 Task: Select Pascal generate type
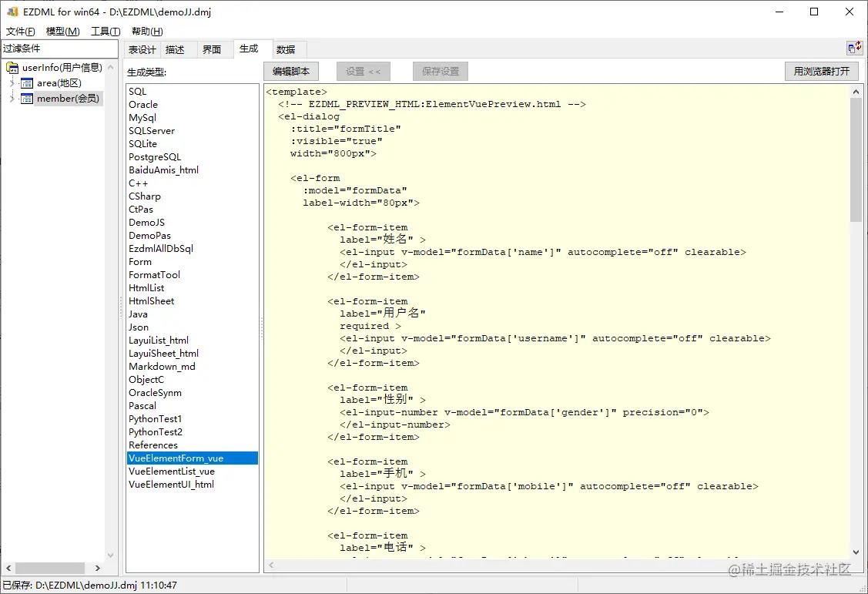tap(192, 406)
